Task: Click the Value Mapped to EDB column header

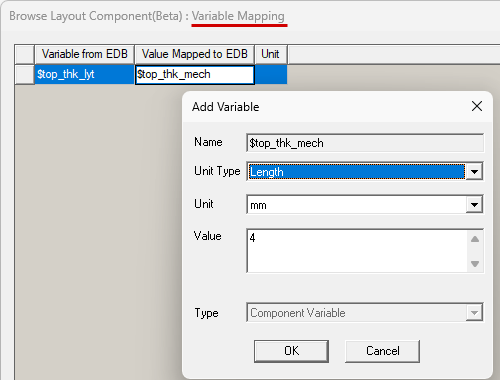Action: point(195,54)
